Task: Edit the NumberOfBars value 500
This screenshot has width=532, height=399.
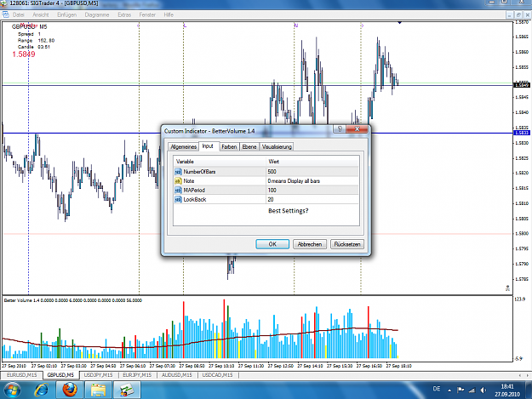Action: coord(312,172)
